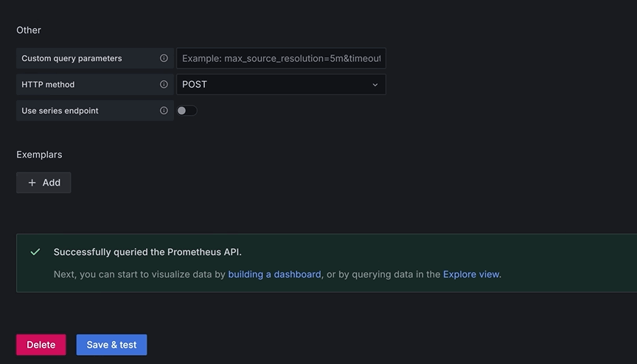
Task: Open the building a dashboard link
Action: 274,274
